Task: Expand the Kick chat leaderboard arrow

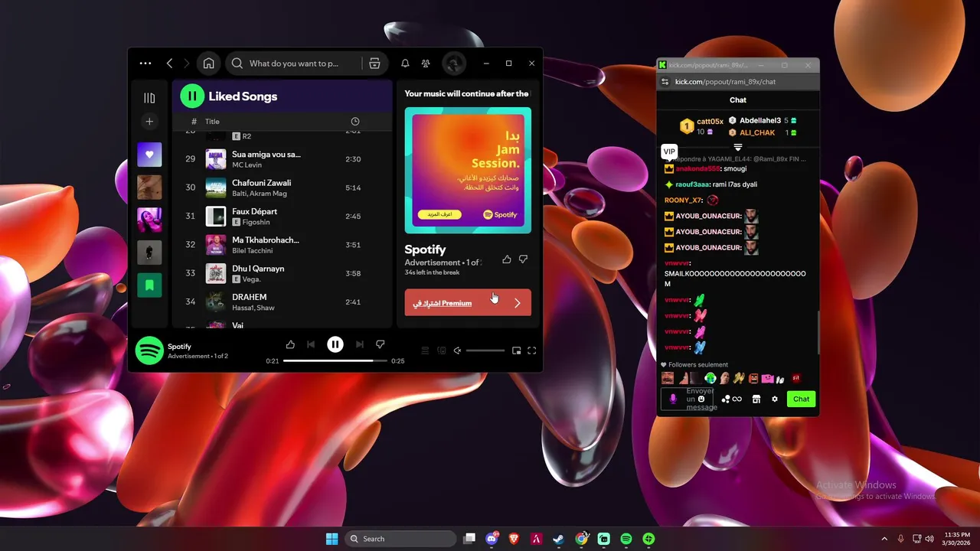Action: pyautogui.click(x=738, y=147)
